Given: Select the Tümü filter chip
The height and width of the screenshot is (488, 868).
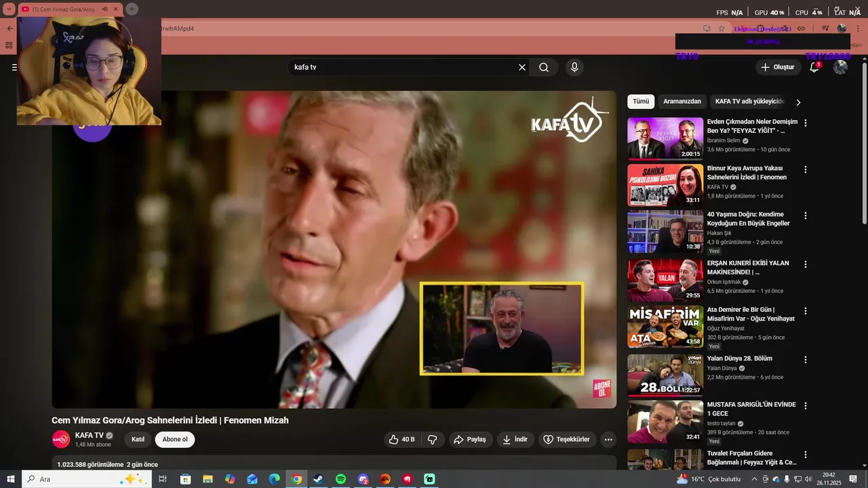Looking at the screenshot, I should tap(641, 102).
